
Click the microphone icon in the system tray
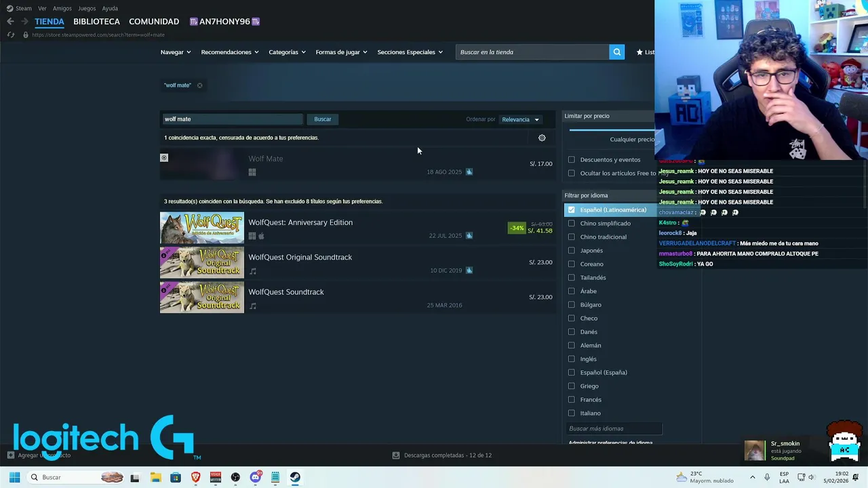[767, 477]
